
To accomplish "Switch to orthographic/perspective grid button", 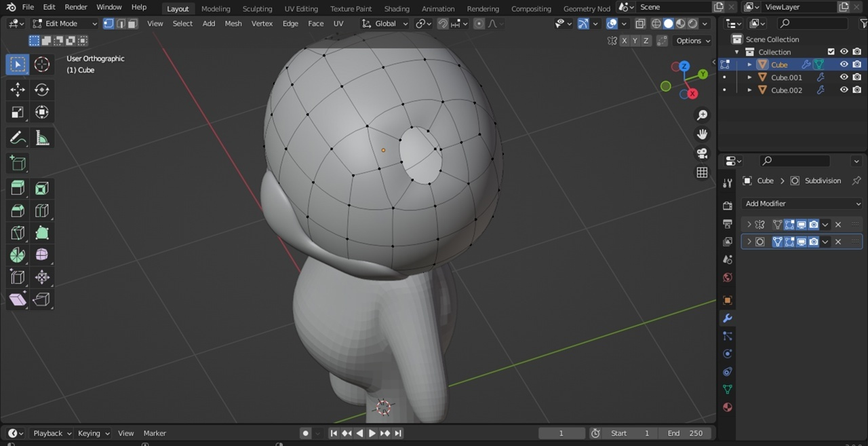I will [702, 172].
